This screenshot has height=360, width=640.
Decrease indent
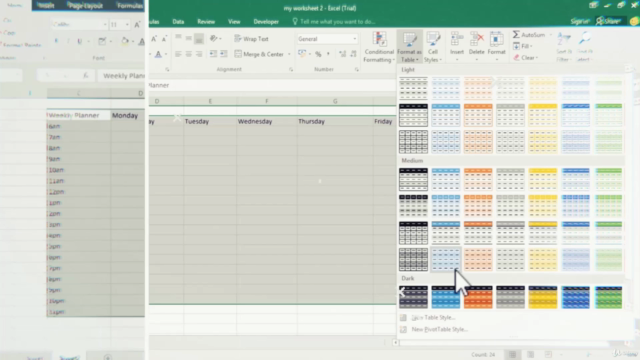click(213, 54)
